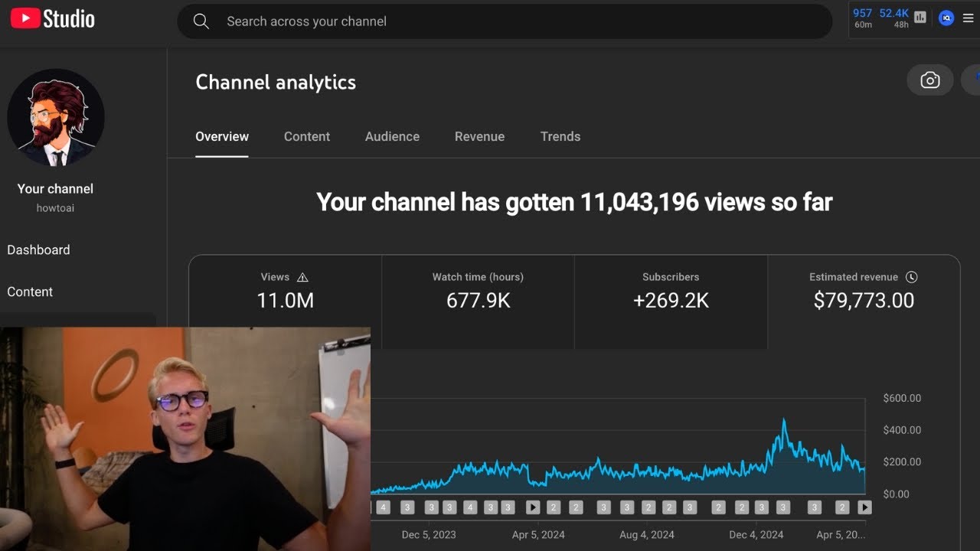Click the "howtoai" channel handle
This screenshot has height=551, width=980.
click(x=55, y=208)
